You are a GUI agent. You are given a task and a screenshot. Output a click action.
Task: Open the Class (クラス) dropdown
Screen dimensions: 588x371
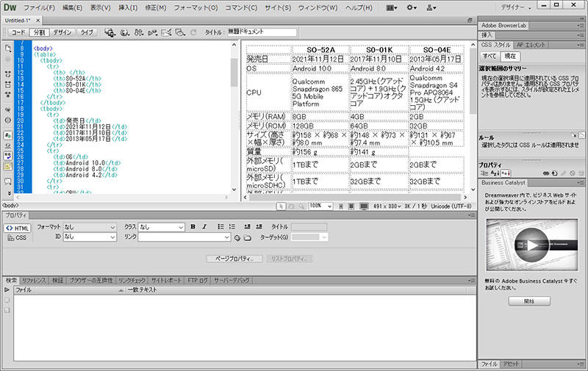(161, 227)
